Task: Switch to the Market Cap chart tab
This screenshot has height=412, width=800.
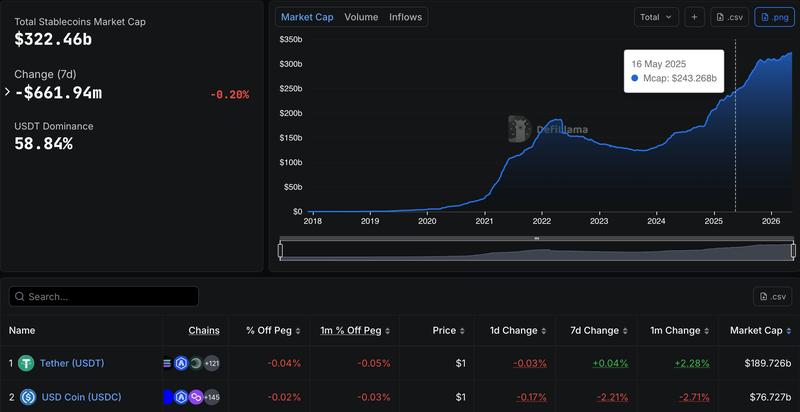Action: click(x=307, y=17)
